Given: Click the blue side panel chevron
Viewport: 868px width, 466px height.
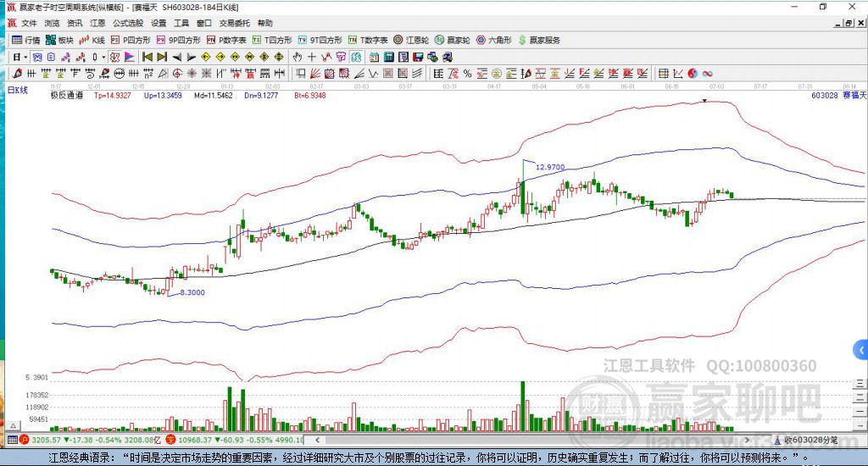Looking at the screenshot, I should click(x=861, y=350).
